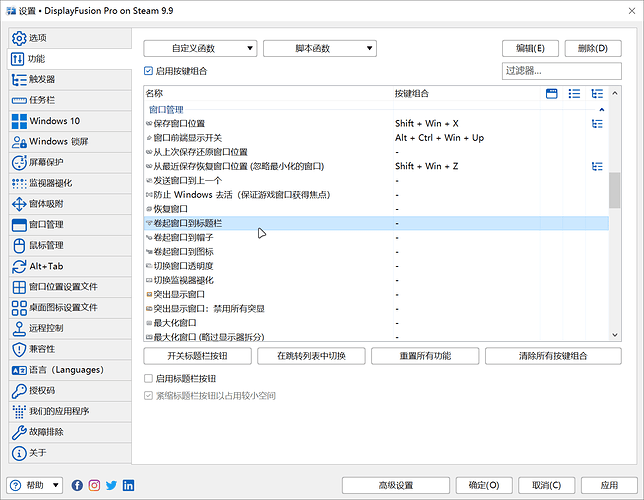Screen dimensions: 644x500
Task: Select the 任务栏 sidebar section
Action: tap(70, 100)
